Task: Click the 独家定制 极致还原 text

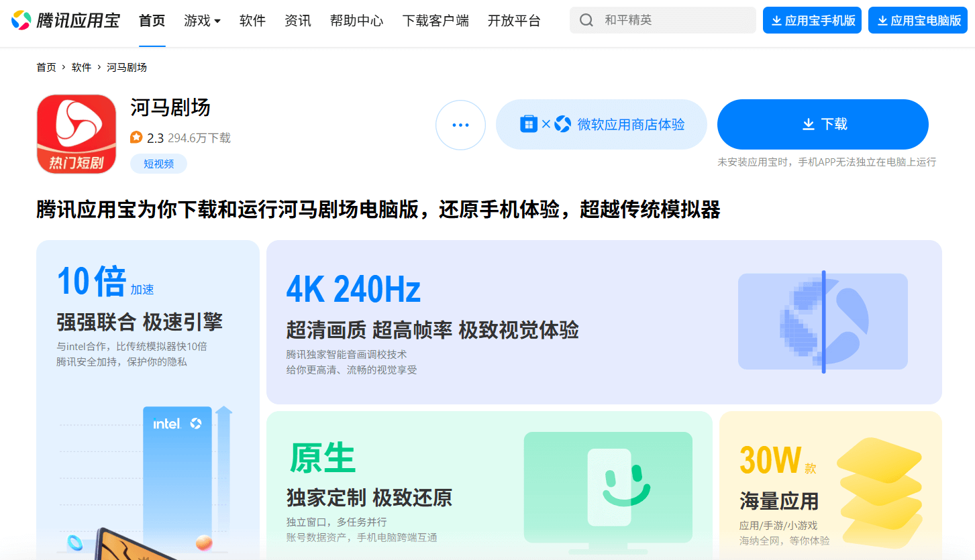Action: pos(370,498)
